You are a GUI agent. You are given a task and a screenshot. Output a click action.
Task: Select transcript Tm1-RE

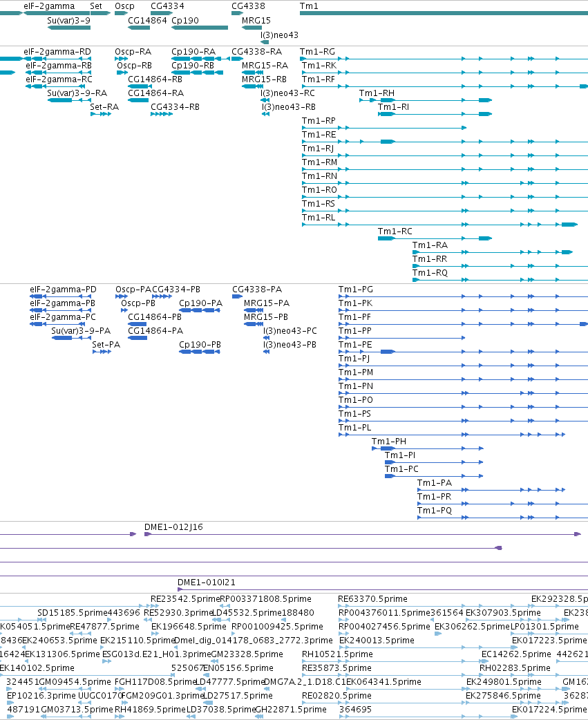coord(319,135)
